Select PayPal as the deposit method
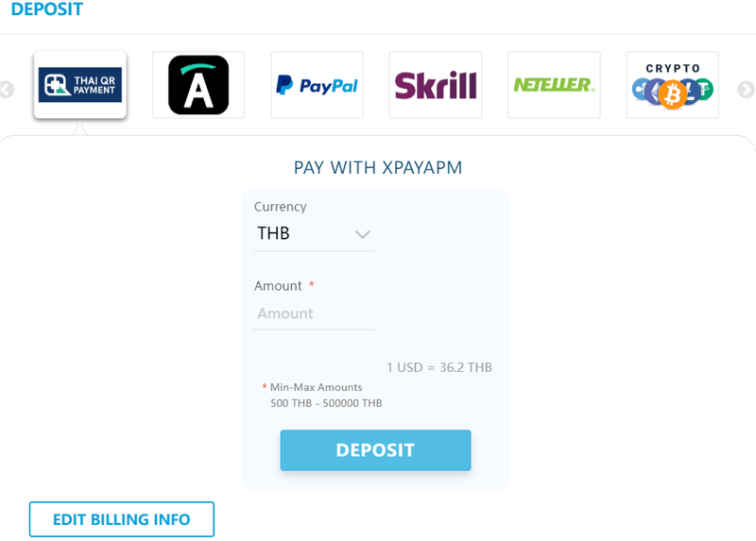Viewport: 756px width, 541px height. (317, 85)
